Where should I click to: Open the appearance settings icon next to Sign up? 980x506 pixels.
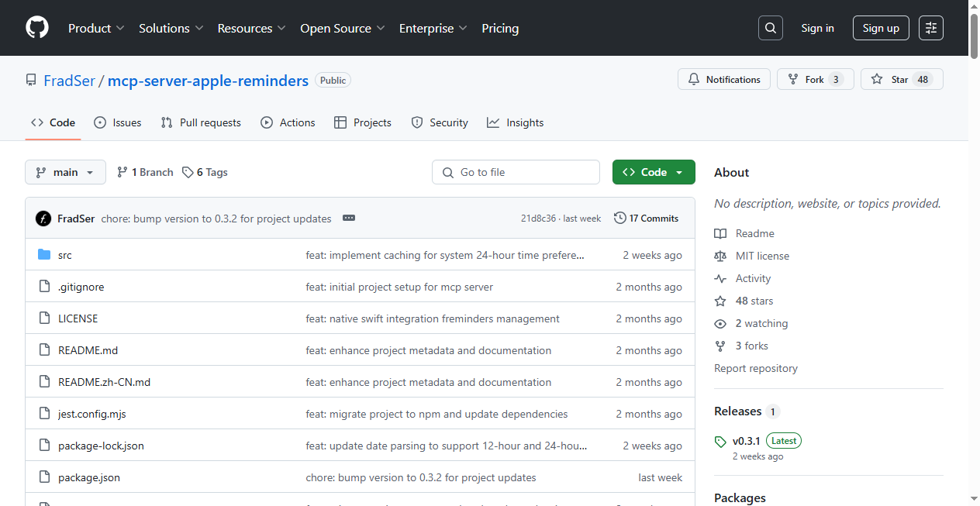pyautogui.click(x=931, y=28)
